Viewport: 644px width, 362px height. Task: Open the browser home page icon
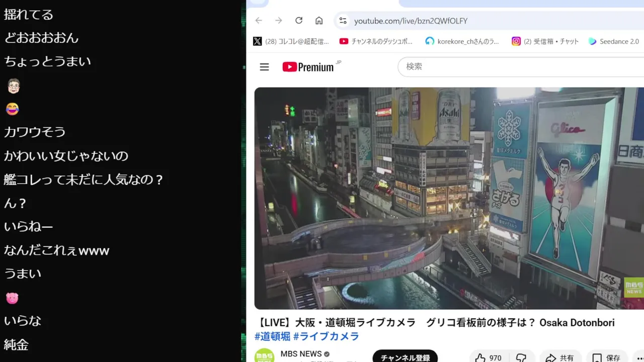(319, 21)
